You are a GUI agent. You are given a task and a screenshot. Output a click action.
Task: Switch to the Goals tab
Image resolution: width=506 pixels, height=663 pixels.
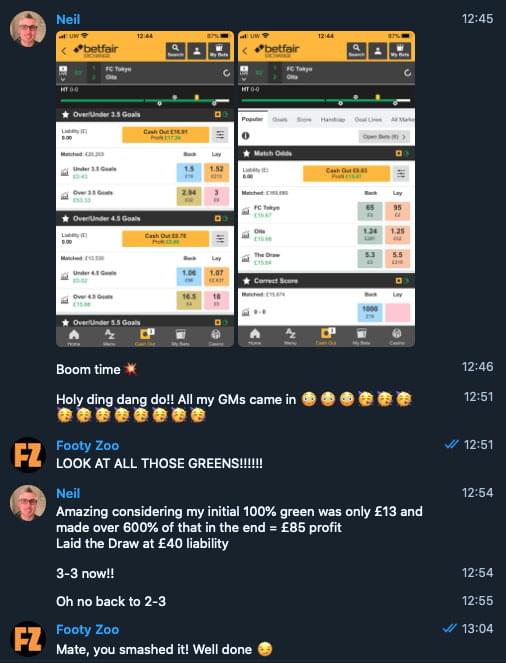[280, 120]
